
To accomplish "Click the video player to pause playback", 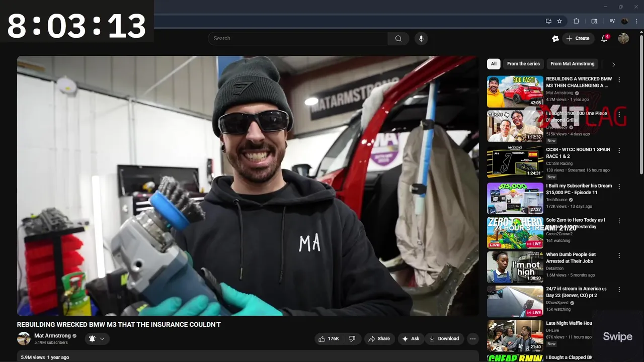I will 248,186.
